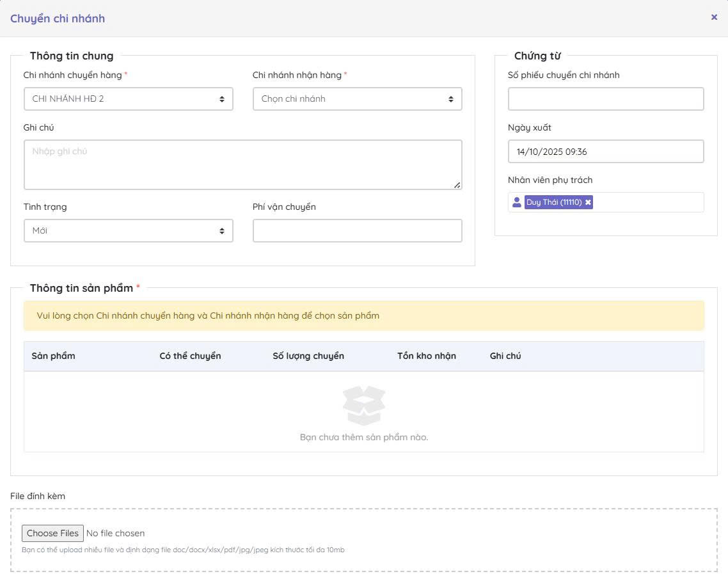Open the Chi nhánh nhận hàng dropdown
Screen dimensions: 728x574
pyautogui.click(x=357, y=99)
